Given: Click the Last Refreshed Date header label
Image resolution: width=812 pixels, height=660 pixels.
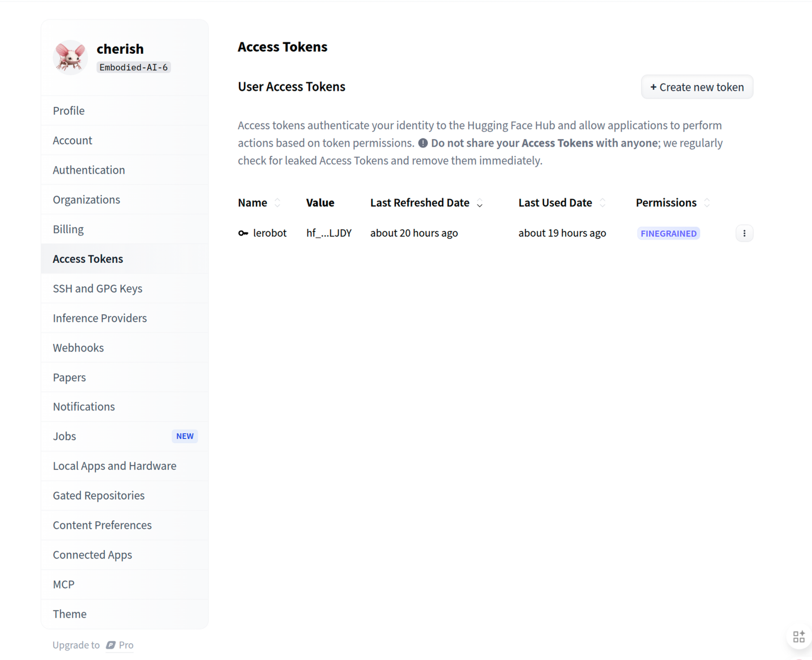Looking at the screenshot, I should (x=420, y=203).
